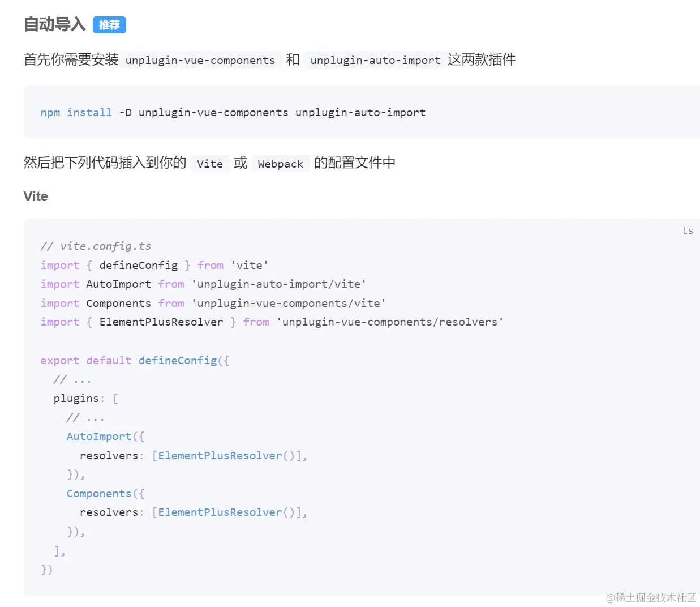700x607 pixels.
Task: Click the import ElementPlusResolver line
Action: pos(272,322)
